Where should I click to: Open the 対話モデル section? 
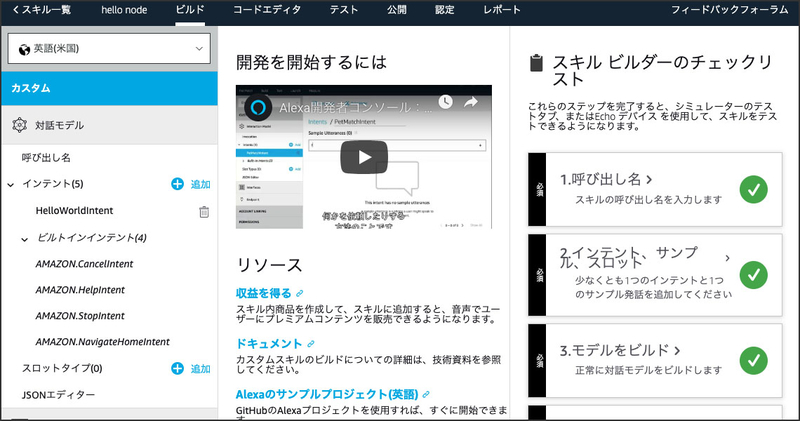(109, 125)
